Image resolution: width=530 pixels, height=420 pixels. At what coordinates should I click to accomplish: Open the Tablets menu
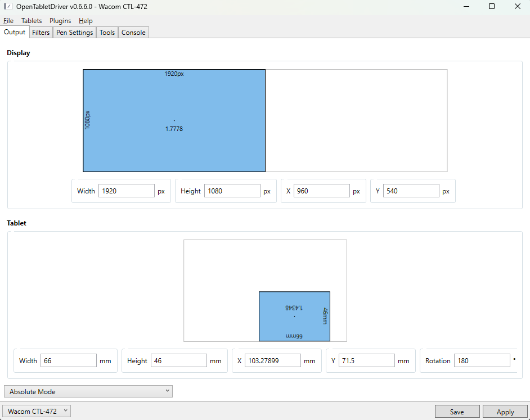[x=32, y=21]
